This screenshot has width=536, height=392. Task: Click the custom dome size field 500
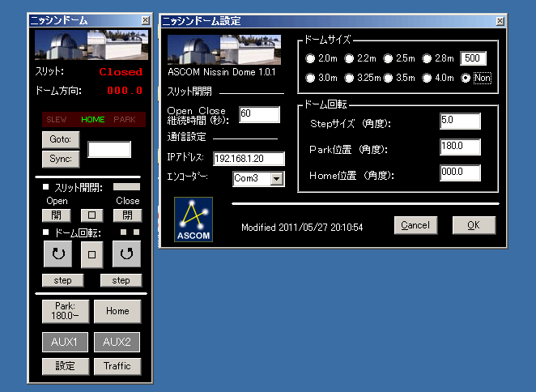coord(473,58)
